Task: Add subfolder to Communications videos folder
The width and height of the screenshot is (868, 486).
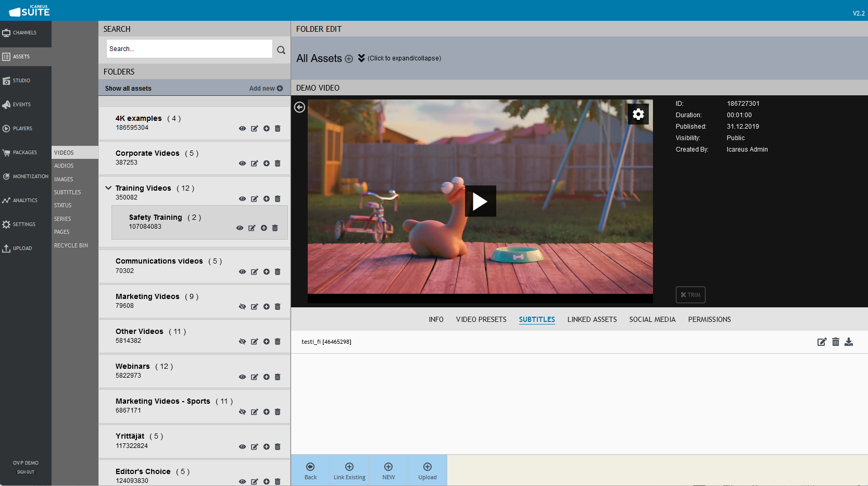Action: coord(266,272)
